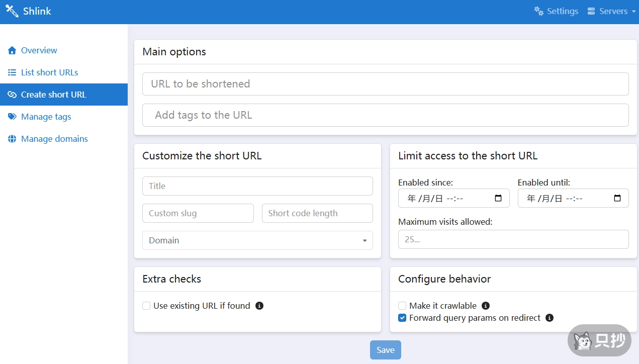This screenshot has height=364, width=639.
Task: Click the Manage domains globe icon
Action: [x=12, y=139]
